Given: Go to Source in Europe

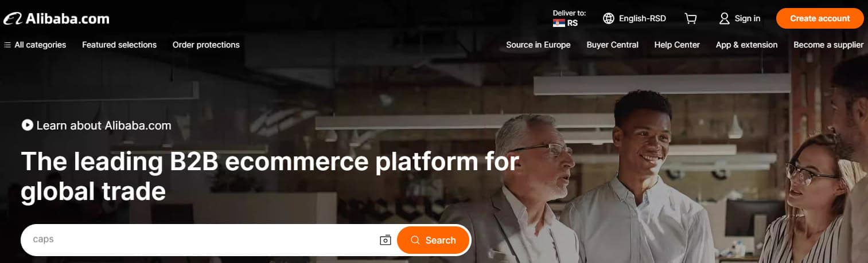Looking at the screenshot, I should 538,45.
